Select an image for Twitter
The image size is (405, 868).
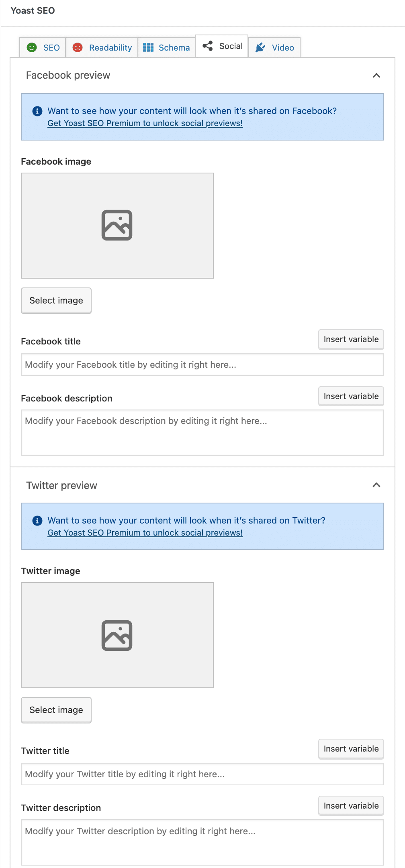pos(56,710)
